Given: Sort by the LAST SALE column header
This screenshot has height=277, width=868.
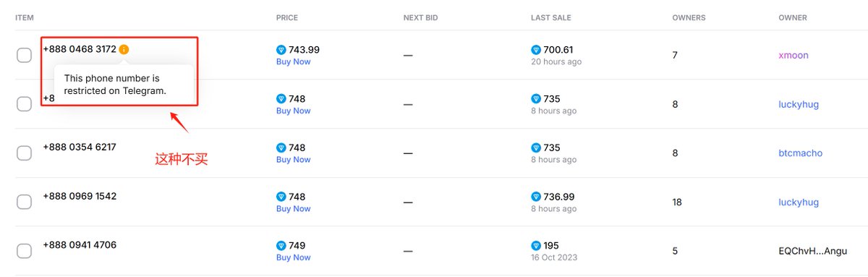Looking at the screenshot, I should [550, 17].
